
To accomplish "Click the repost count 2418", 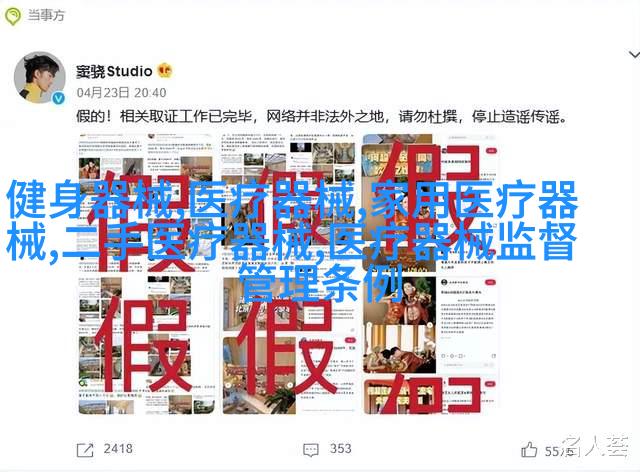I will tap(118, 449).
